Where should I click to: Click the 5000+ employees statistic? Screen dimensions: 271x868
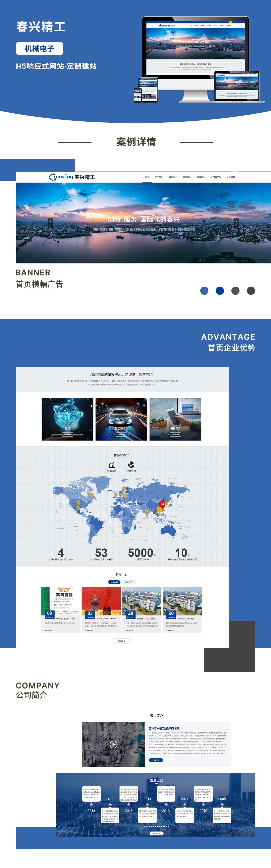point(142,554)
